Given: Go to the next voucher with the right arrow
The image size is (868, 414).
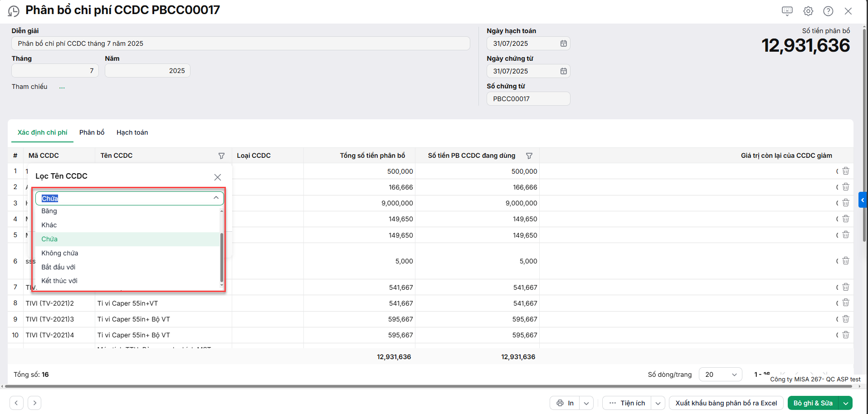Looking at the screenshot, I should pyautogui.click(x=34, y=403).
